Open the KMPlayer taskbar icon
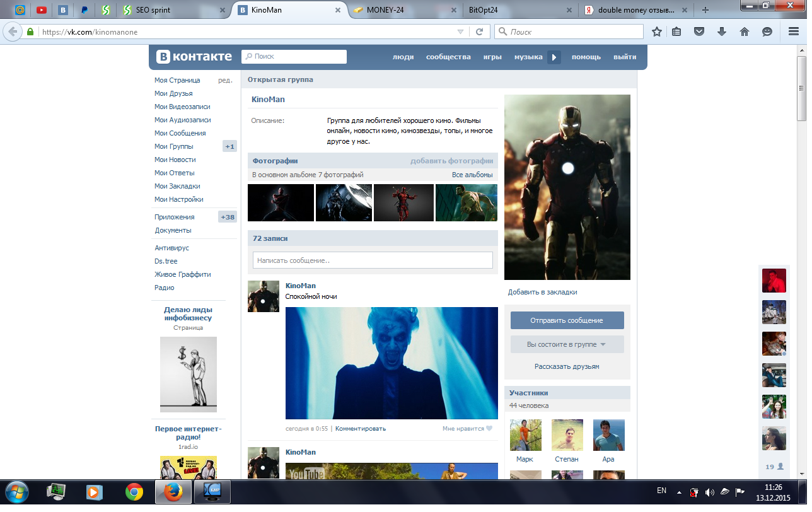 [x=212, y=492]
